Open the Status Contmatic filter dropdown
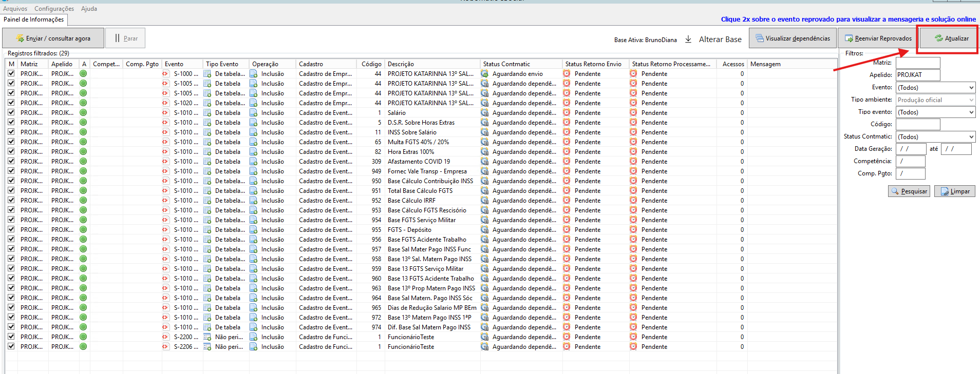This screenshot has width=980, height=374. (935, 137)
